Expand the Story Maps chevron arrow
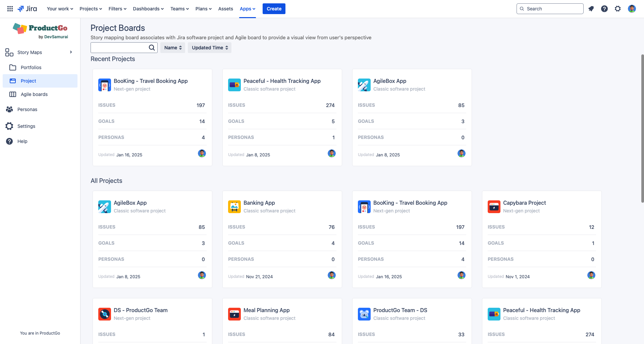 pyautogui.click(x=71, y=52)
